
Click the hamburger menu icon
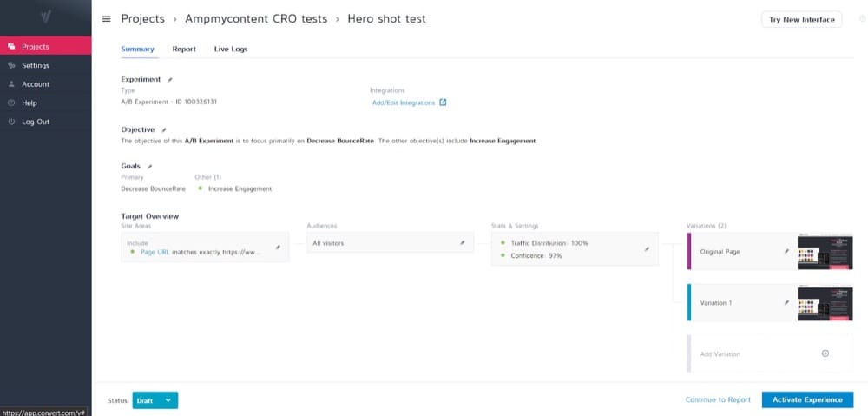106,19
